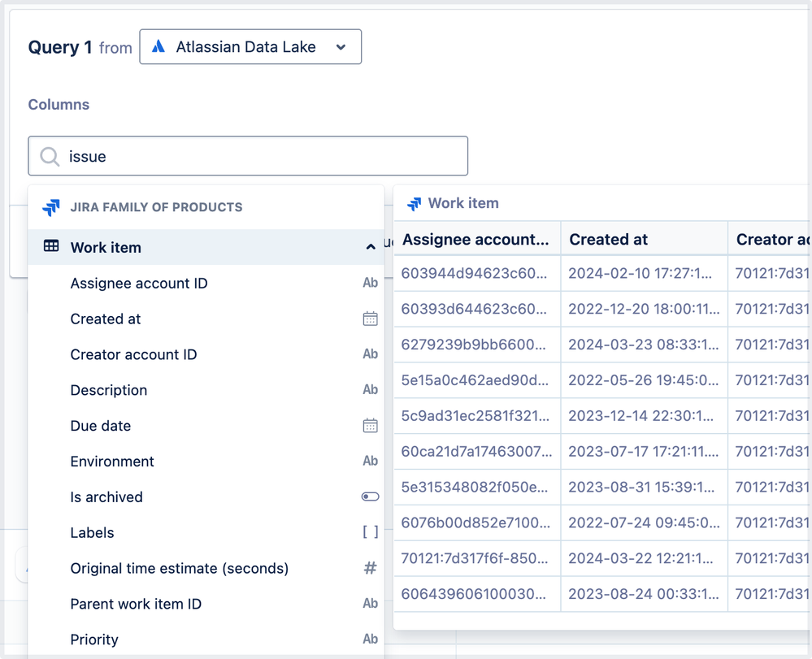
Task: Click the number hash icon for Original time estimate
Action: click(371, 569)
